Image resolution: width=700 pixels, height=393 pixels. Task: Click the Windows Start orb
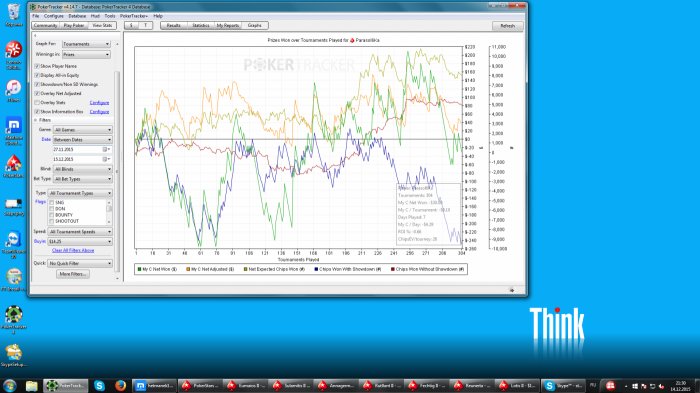point(9,385)
